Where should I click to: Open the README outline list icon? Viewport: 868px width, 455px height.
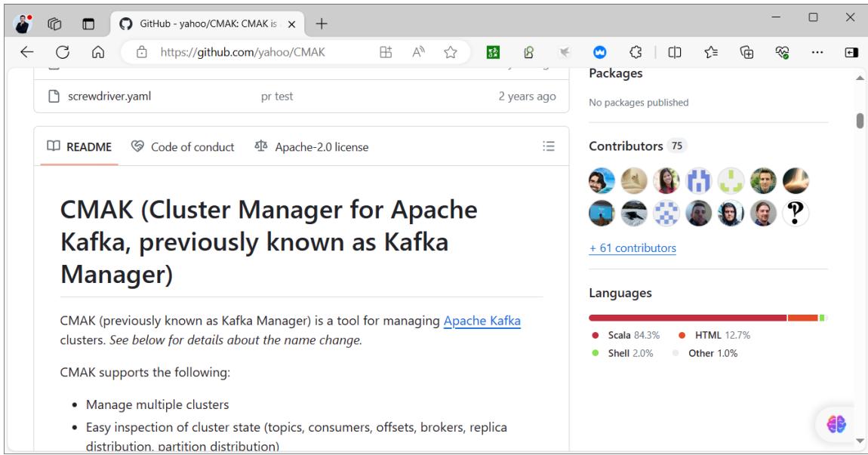pos(549,146)
